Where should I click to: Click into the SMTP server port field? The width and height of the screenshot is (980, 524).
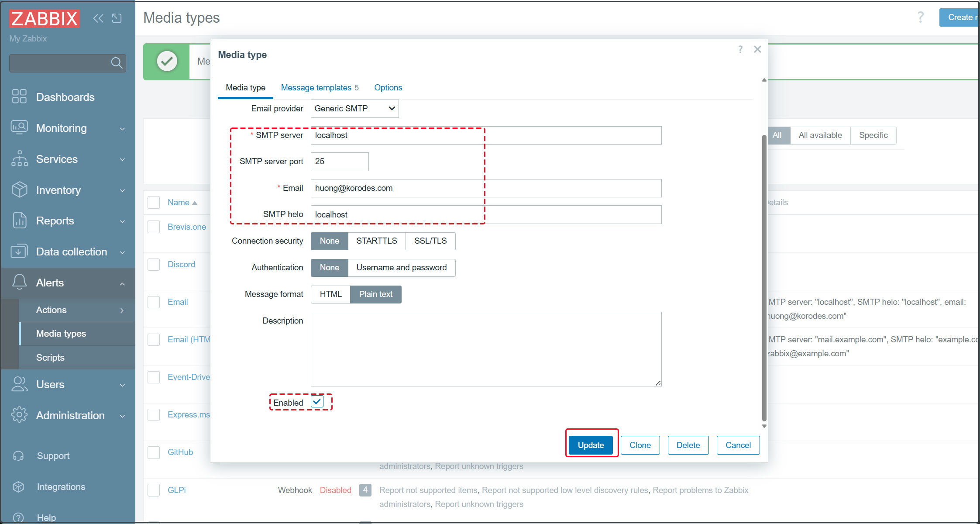[339, 162]
